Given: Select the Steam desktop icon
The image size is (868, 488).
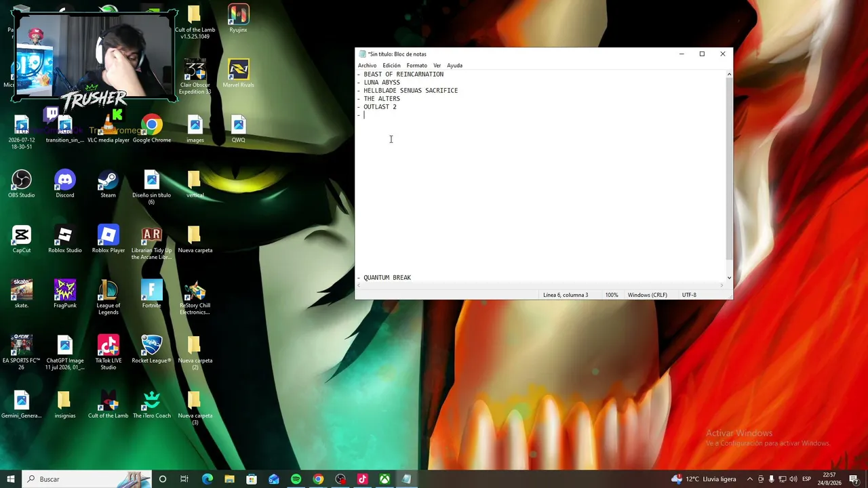Looking at the screenshot, I should point(108,184).
